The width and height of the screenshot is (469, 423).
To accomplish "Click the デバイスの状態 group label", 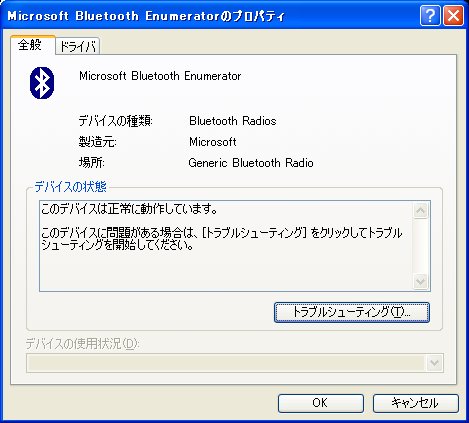I will pos(70,187).
